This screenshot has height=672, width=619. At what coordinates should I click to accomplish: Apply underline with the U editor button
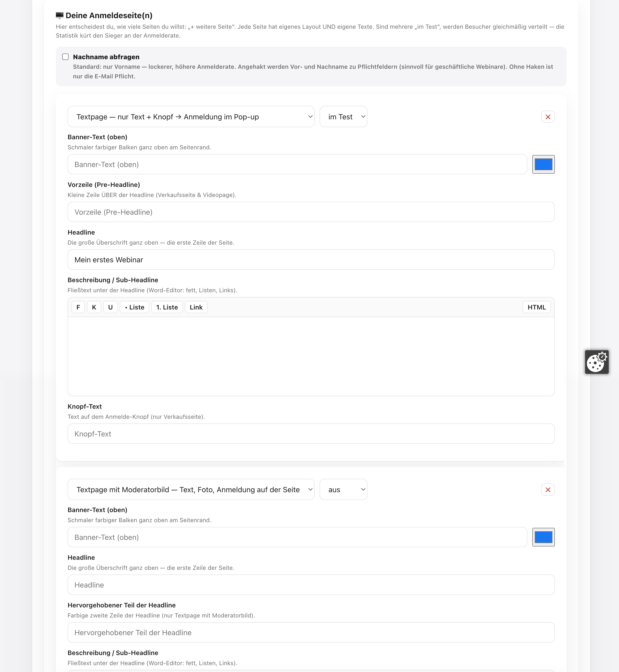pyautogui.click(x=110, y=307)
